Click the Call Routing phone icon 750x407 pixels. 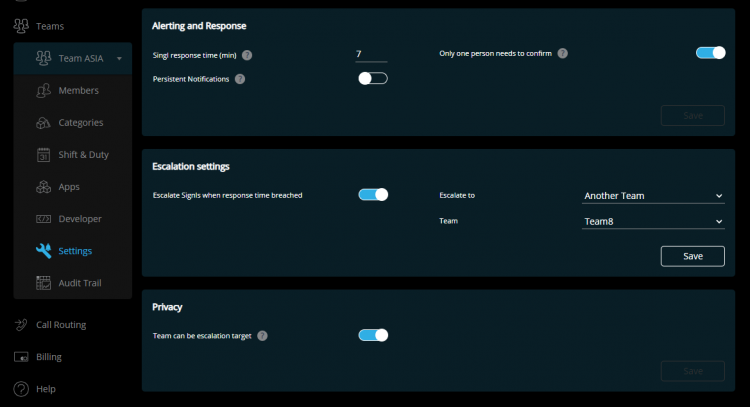coord(21,325)
